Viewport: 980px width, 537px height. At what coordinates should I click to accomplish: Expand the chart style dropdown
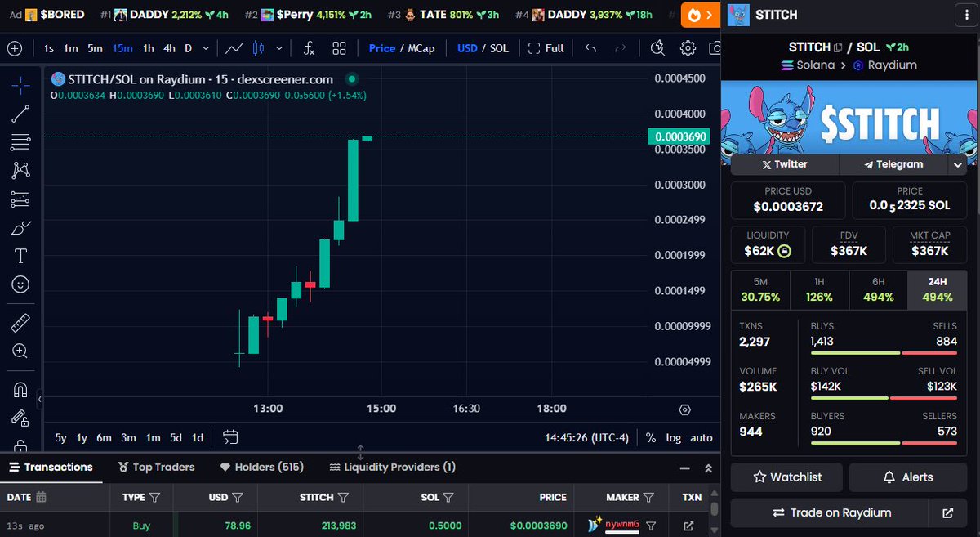point(279,48)
